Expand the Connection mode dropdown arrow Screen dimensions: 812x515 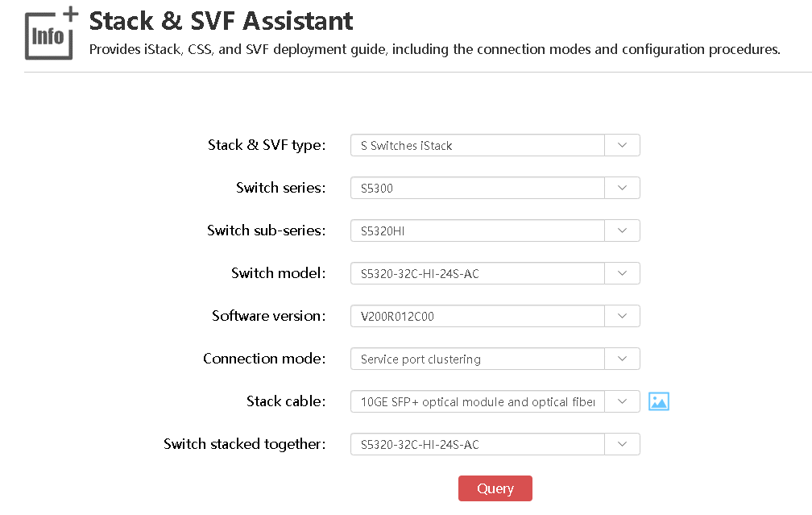[x=623, y=359]
